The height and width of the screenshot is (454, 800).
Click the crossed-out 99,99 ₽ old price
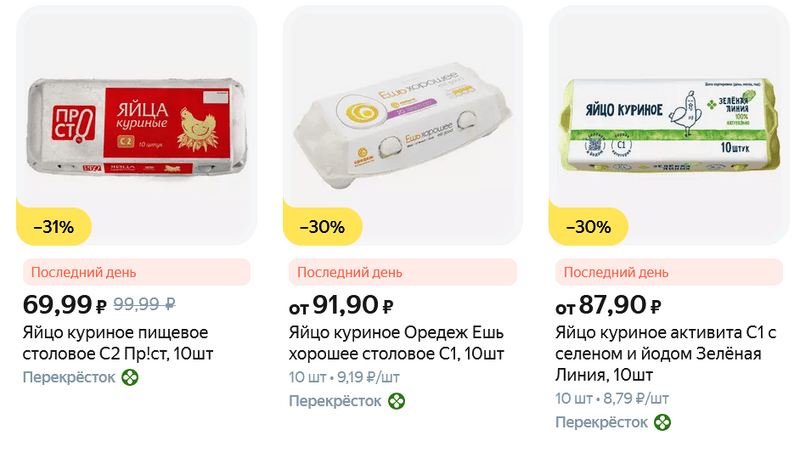tap(144, 304)
